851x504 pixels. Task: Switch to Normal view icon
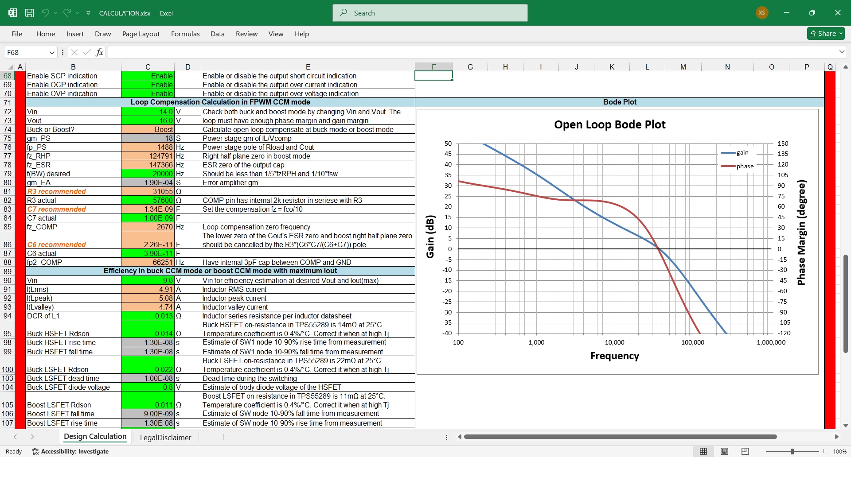click(x=703, y=451)
